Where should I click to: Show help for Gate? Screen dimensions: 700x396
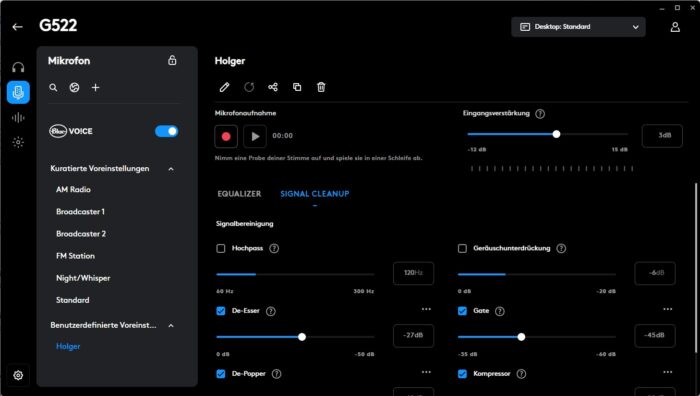coord(500,311)
